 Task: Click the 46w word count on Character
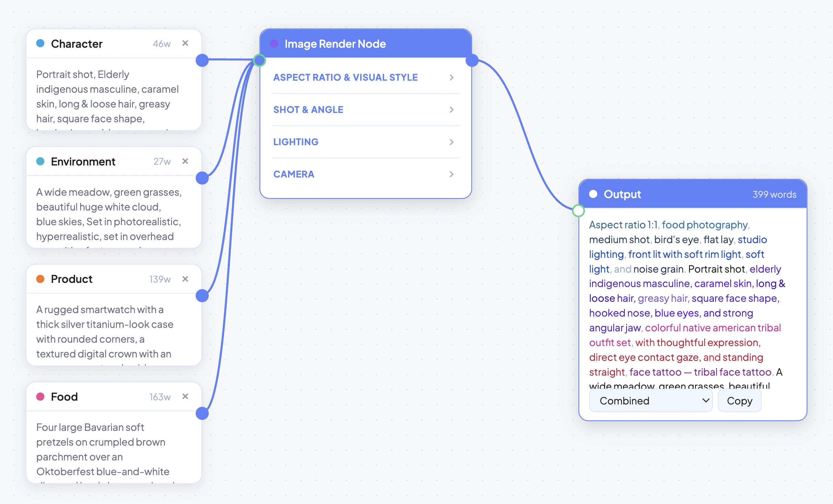162,44
